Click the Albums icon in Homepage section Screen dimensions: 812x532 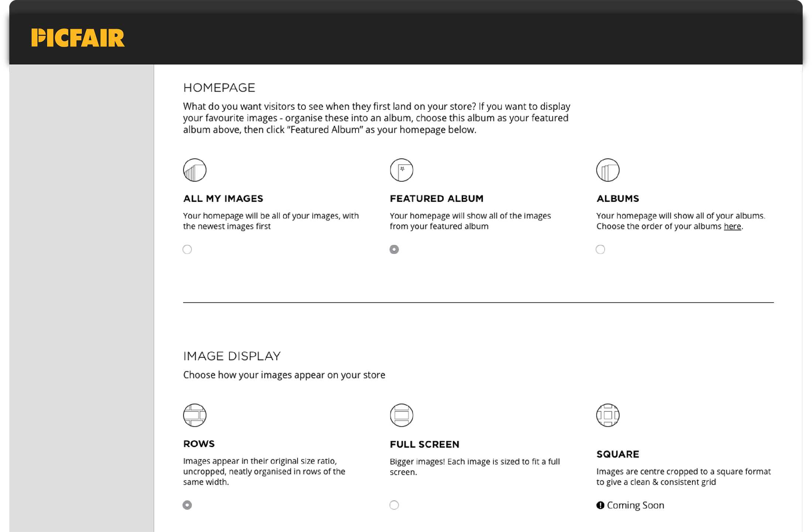click(608, 170)
